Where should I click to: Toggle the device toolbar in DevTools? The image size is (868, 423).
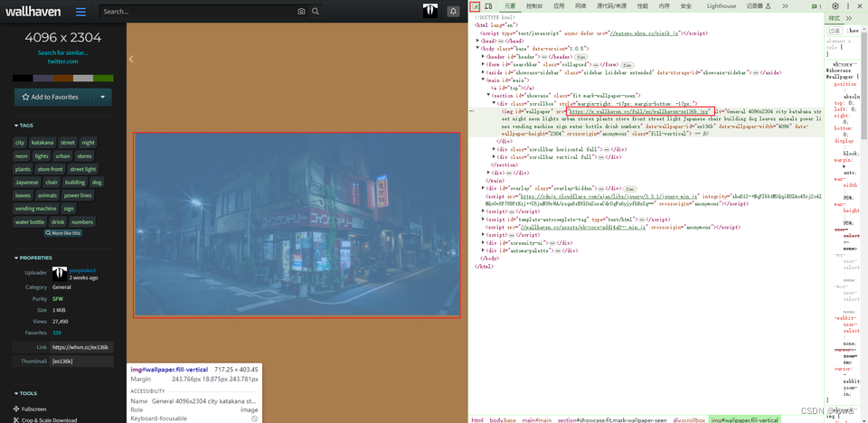coord(488,6)
